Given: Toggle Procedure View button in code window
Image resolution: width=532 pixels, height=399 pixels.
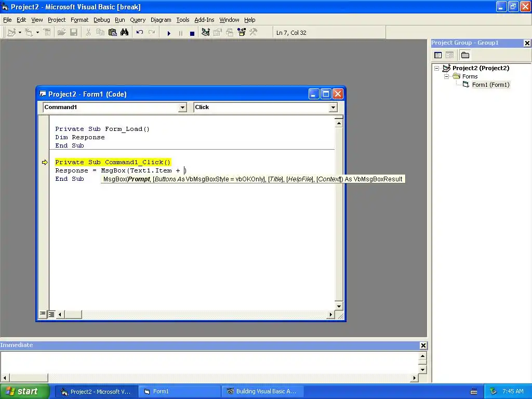Looking at the screenshot, I should [43, 314].
